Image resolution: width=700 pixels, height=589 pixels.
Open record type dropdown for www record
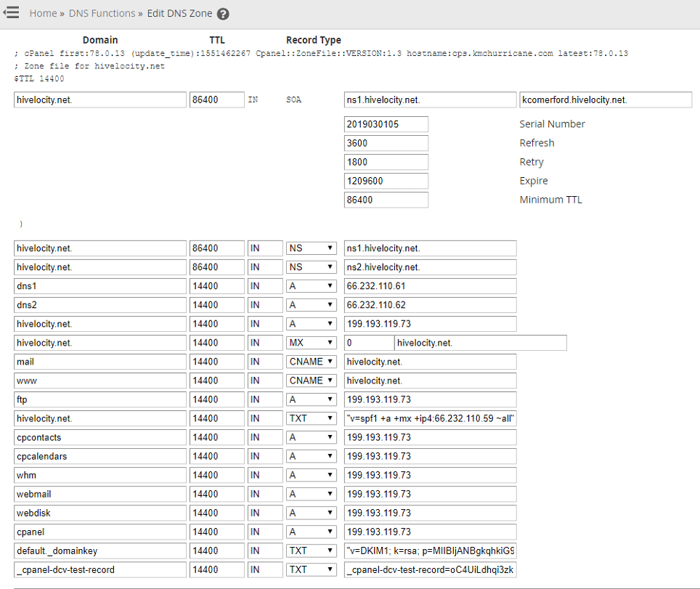[311, 381]
